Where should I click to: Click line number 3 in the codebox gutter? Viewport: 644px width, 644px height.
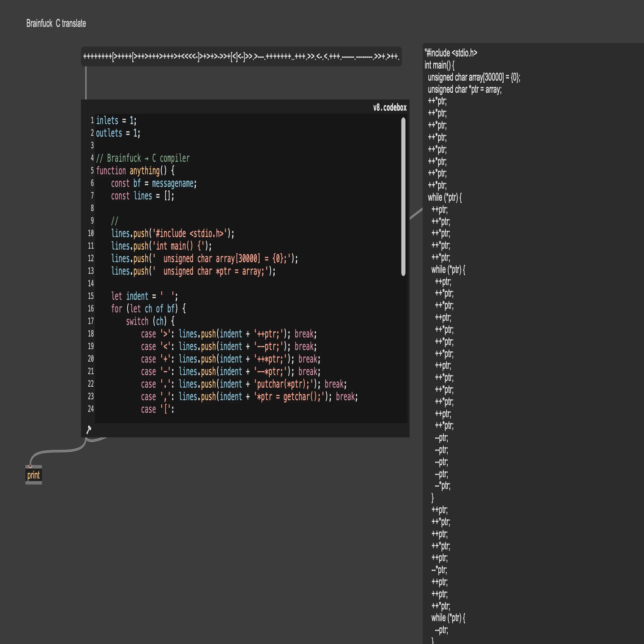pyautogui.click(x=92, y=146)
